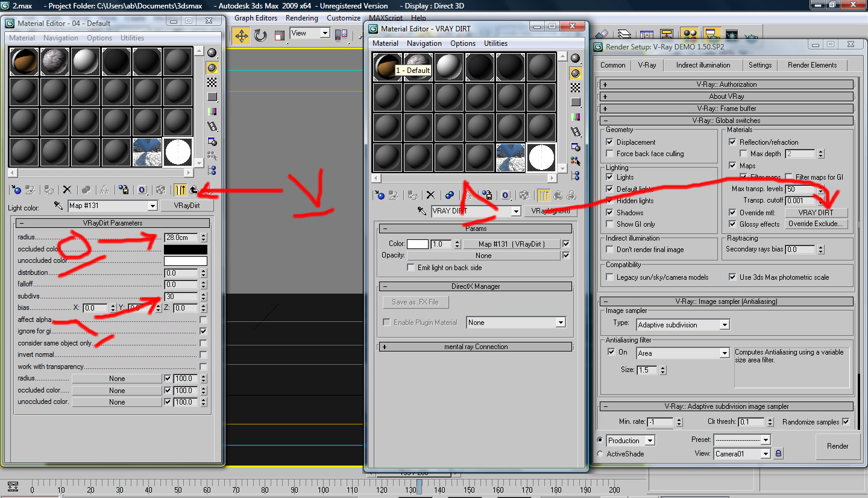Click Sample Type sphere icon in 04 - Default editor

tap(212, 53)
